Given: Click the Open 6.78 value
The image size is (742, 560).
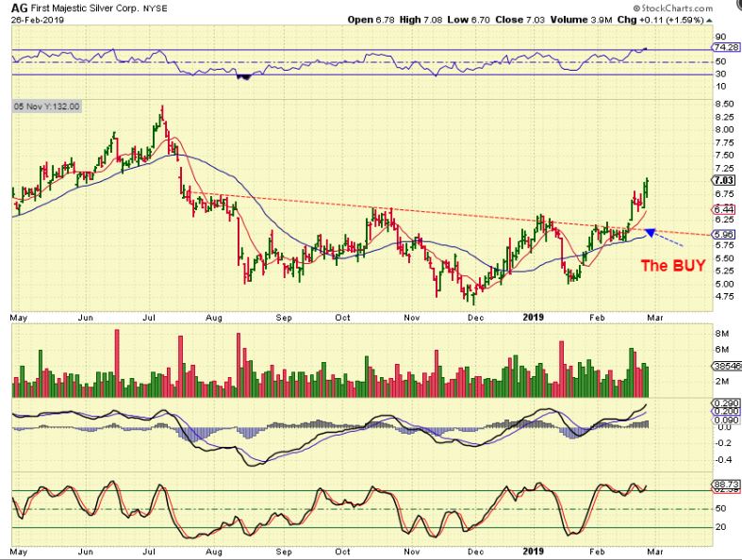Looking at the screenshot, I should [371, 20].
